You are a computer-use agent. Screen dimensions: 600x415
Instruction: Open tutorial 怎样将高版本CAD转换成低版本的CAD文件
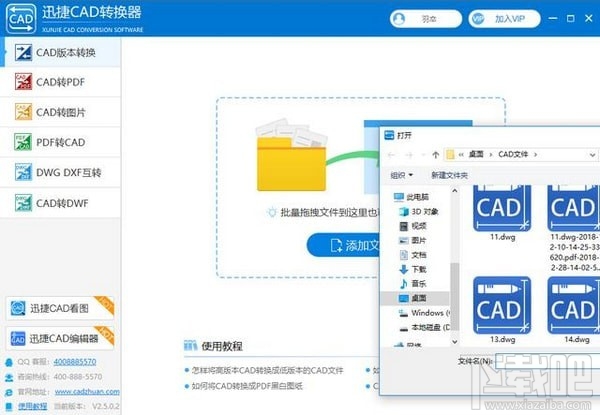(x=267, y=370)
